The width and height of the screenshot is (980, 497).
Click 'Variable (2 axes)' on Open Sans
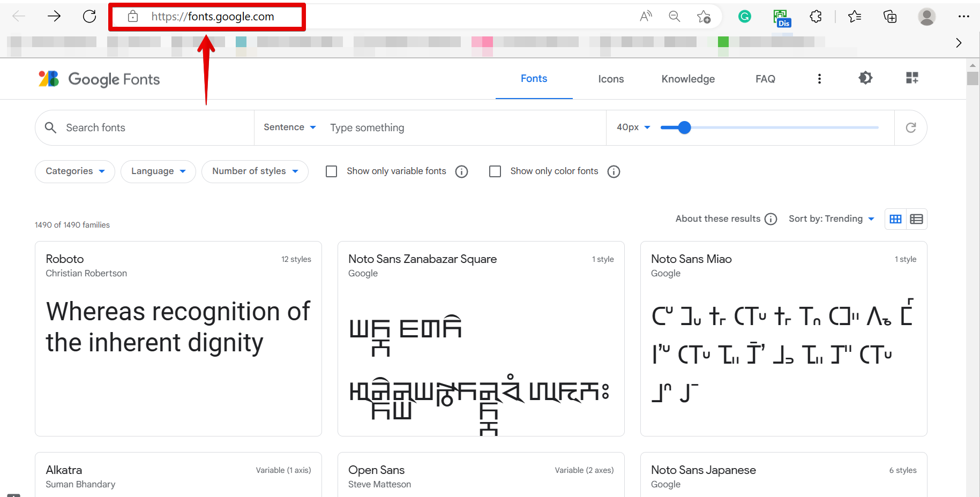click(584, 470)
